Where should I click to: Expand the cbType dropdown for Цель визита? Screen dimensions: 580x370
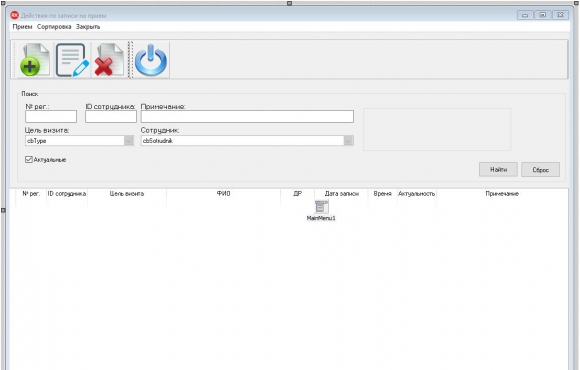point(128,141)
